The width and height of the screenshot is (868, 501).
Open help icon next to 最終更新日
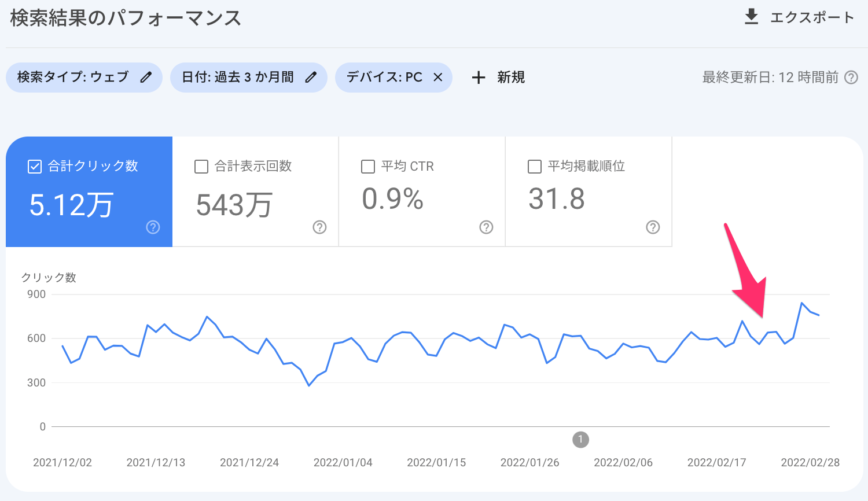click(851, 78)
